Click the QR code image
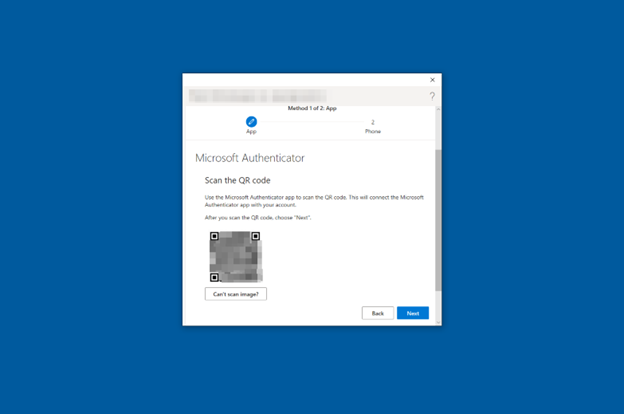 pos(236,257)
